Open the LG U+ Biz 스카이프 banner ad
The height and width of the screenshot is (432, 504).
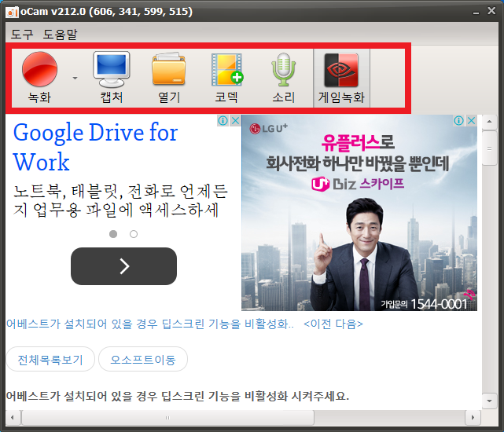click(x=359, y=213)
